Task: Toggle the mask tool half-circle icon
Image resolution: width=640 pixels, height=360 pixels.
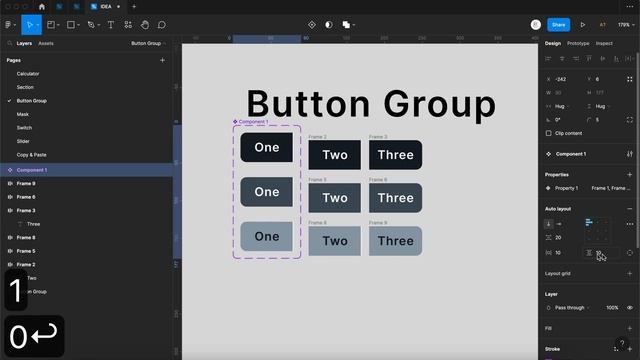Action: (x=329, y=25)
